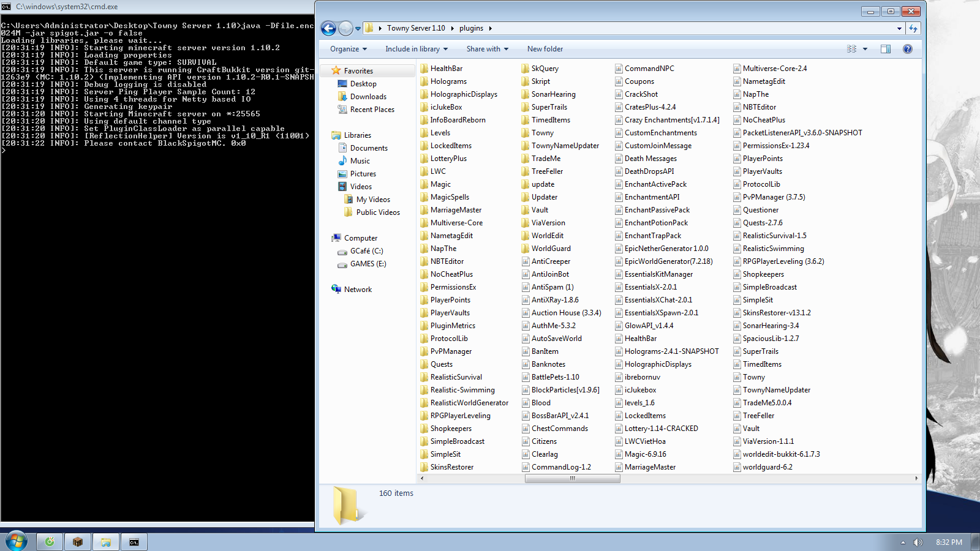Screen dimensions: 980x551
Task: Click Towny Server 1.10 in the address bar
Action: 416,28
